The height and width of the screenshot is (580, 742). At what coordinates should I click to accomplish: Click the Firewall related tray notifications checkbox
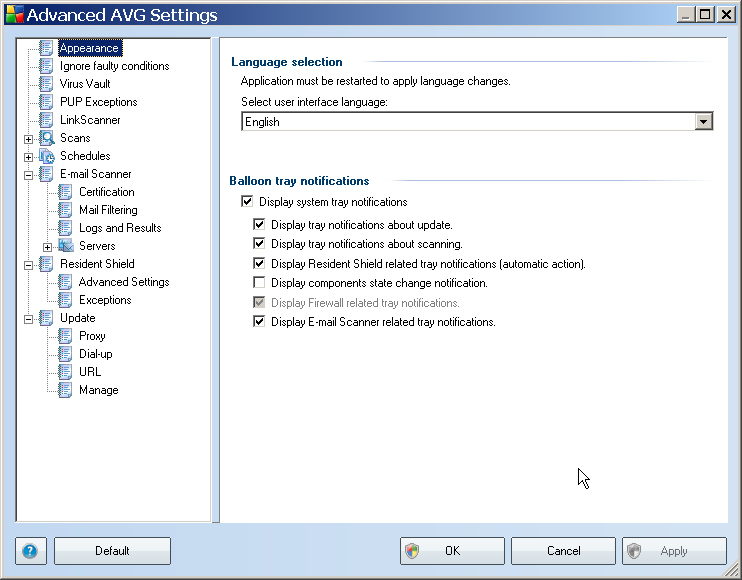click(x=259, y=302)
